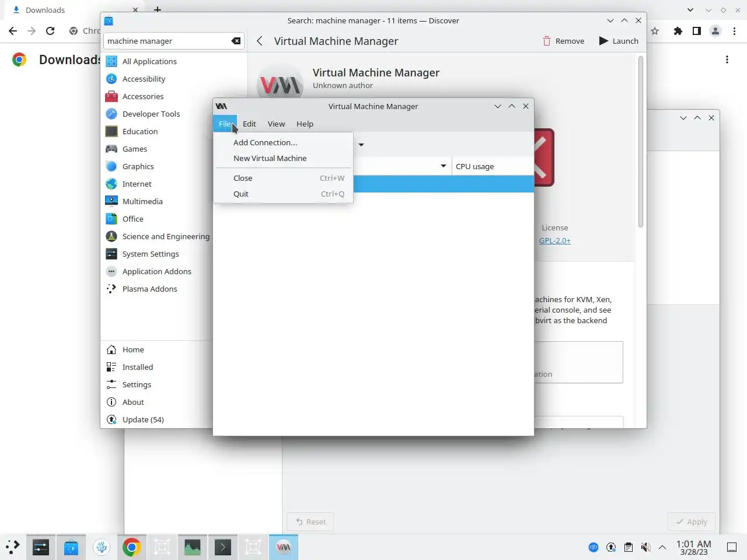Image resolution: width=747 pixels, height=560 pixels.
Task: Open the Chrome tab search dropdown
Action: click(x=690, y=10)
